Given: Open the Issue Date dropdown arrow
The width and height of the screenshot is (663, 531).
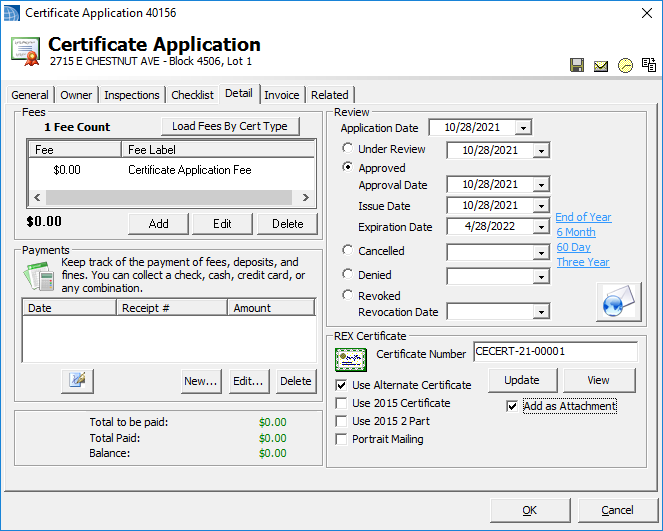Looking at the screenshot, I should click(541, 206).
